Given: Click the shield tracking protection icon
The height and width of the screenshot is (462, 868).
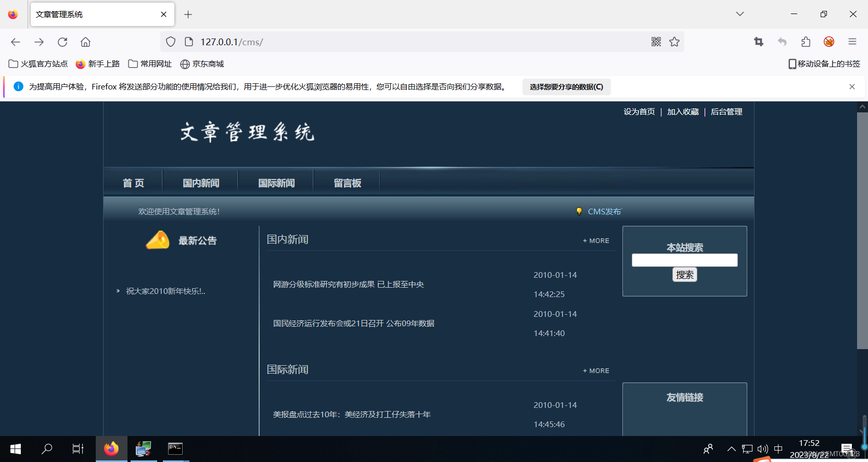Looking at the screenshot, I should tap(171, 42).
